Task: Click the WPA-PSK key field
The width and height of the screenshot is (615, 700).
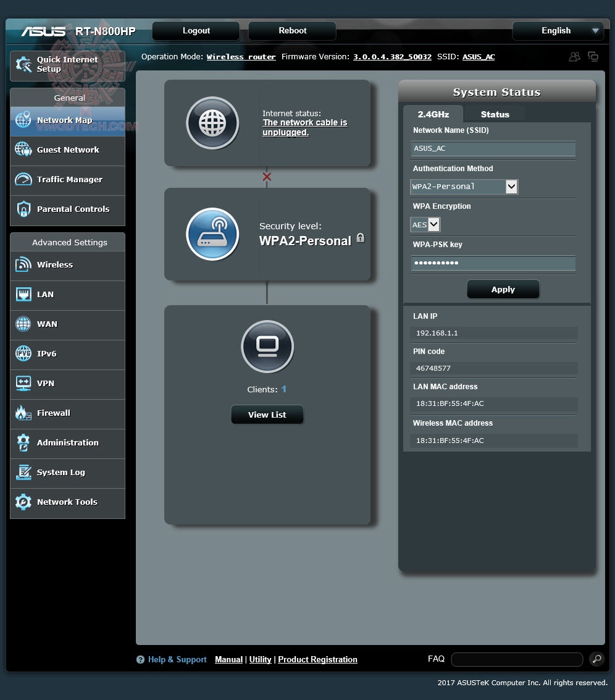Action: (x=493, y=263)
